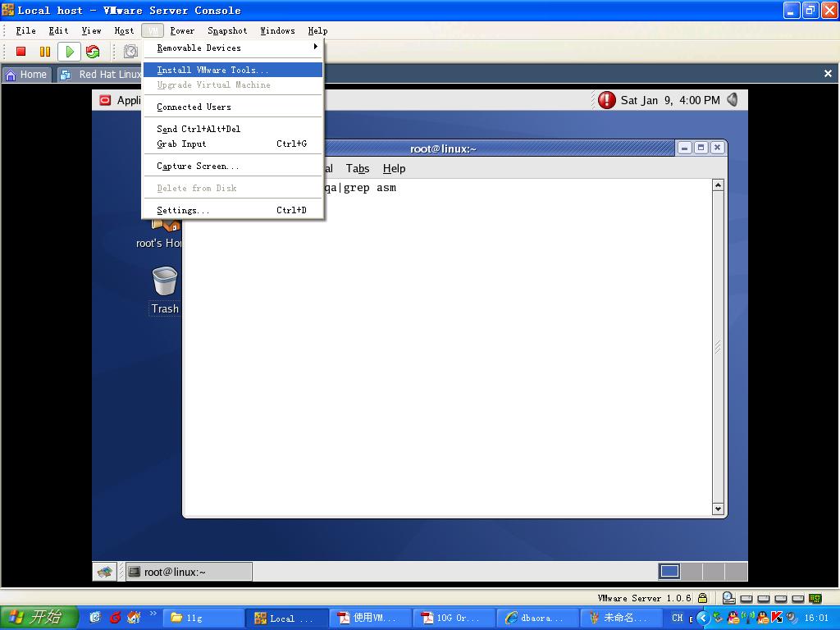
Task: Open the 11g folder in the Windows taskbar
Action: point(203,618)
